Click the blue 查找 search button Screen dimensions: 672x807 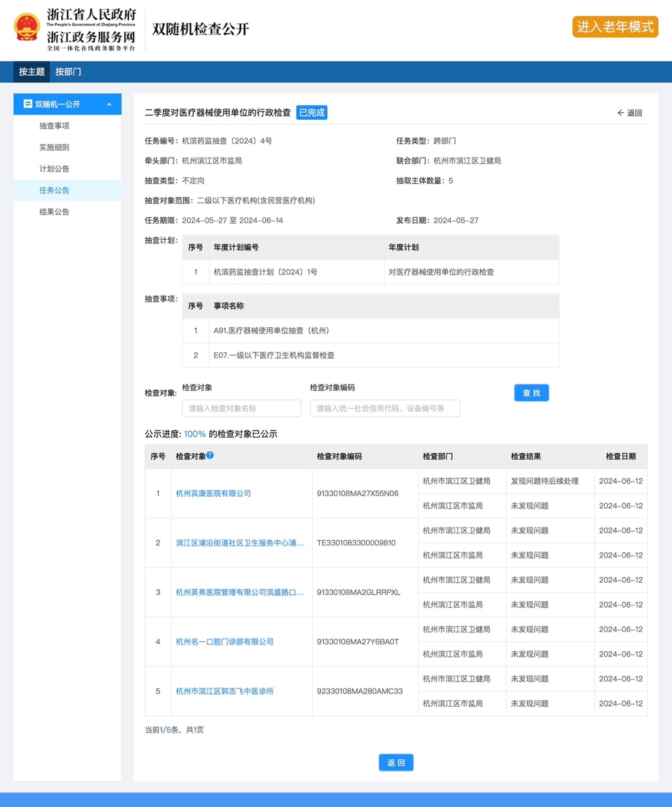tap(531, 393)
